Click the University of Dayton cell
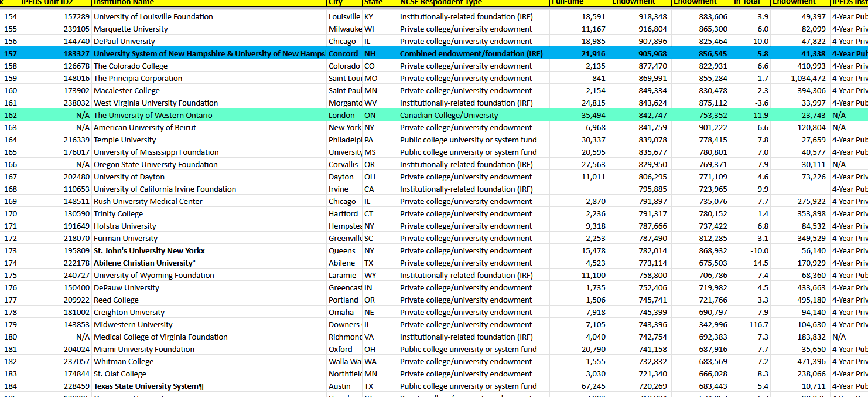Viewport: 868px width, 397px height. (x=209, y=177)
